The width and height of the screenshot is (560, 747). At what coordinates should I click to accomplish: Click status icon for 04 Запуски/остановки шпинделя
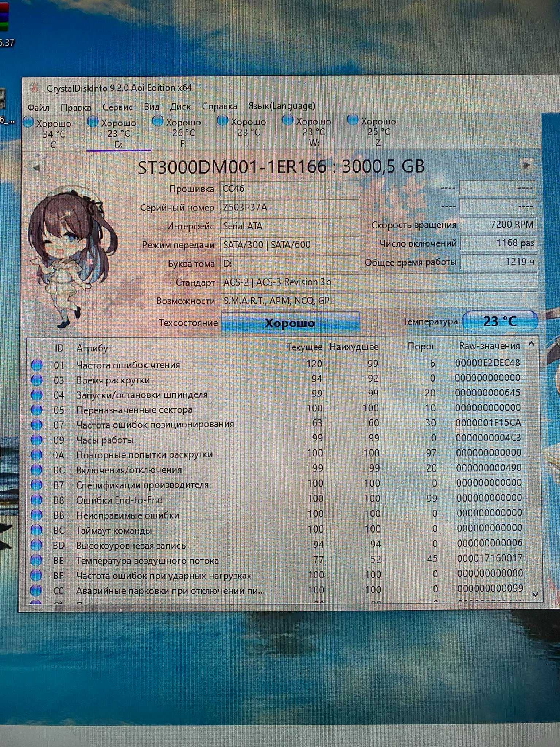point(36,395)
